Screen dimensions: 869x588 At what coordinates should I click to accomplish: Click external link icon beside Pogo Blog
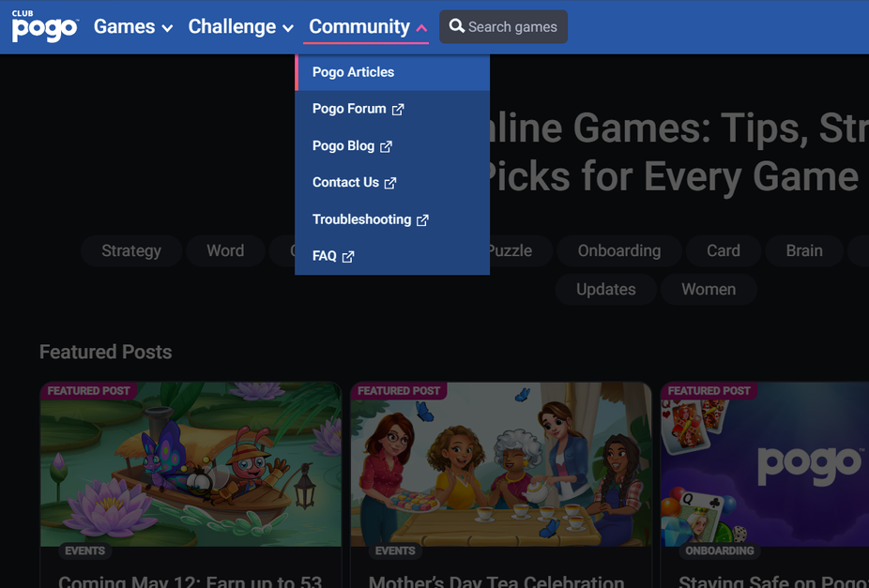point(387,146)
